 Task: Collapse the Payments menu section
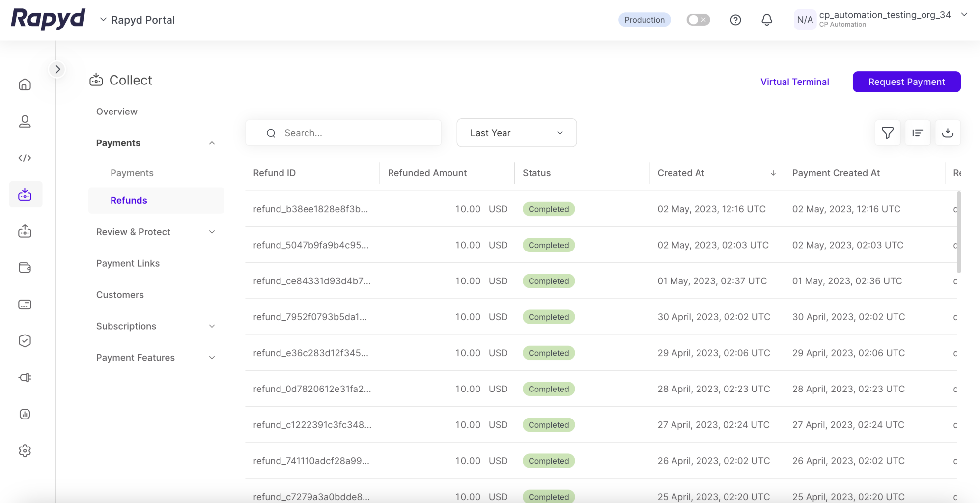coord(212,143)
